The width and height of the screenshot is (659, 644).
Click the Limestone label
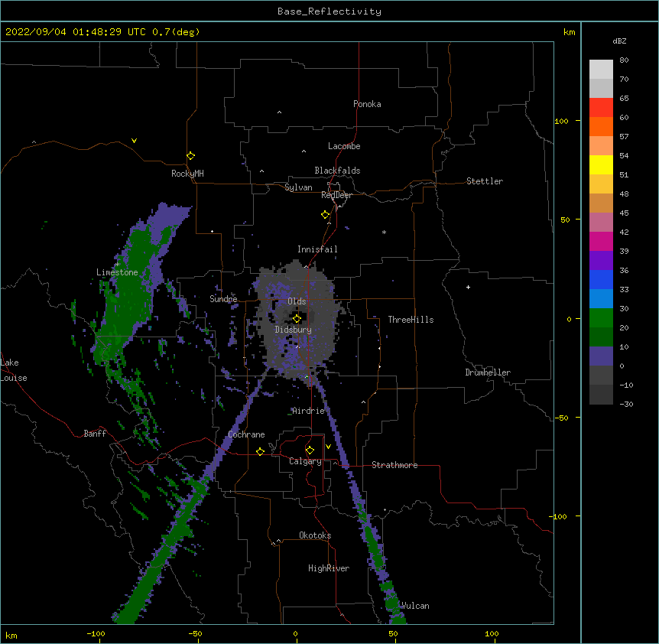117,272
